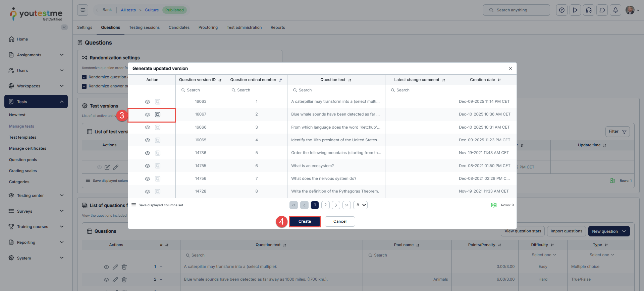This screenshot has width=644, height=291.
Task: Click Excel export icon in dialog footer
Action: pyautogui.click(x=494, y=205)
